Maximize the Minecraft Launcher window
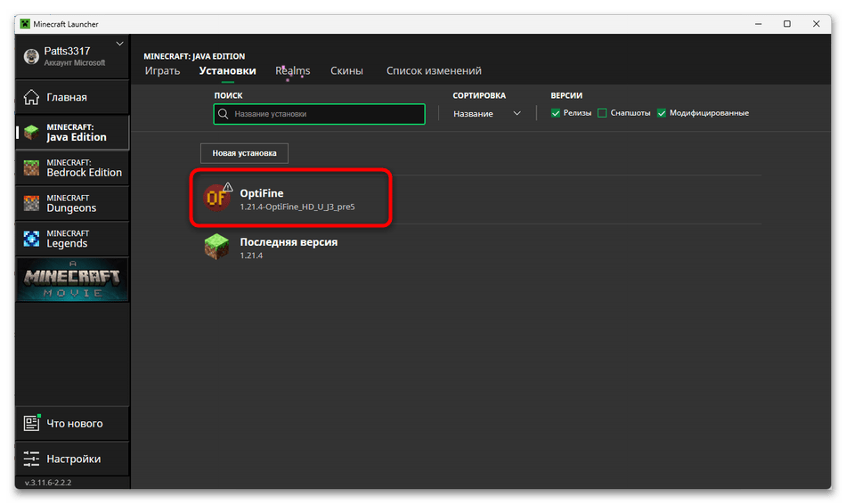Image resolution: width=846 pixels, height=504 pixels. coord(787,24)
